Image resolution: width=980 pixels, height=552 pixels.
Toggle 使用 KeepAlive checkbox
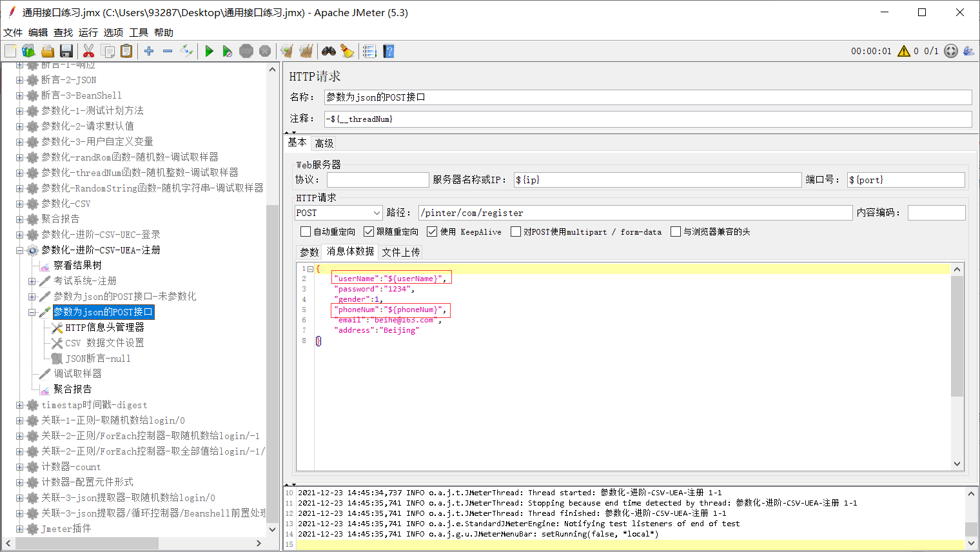(x=432, y=232)
